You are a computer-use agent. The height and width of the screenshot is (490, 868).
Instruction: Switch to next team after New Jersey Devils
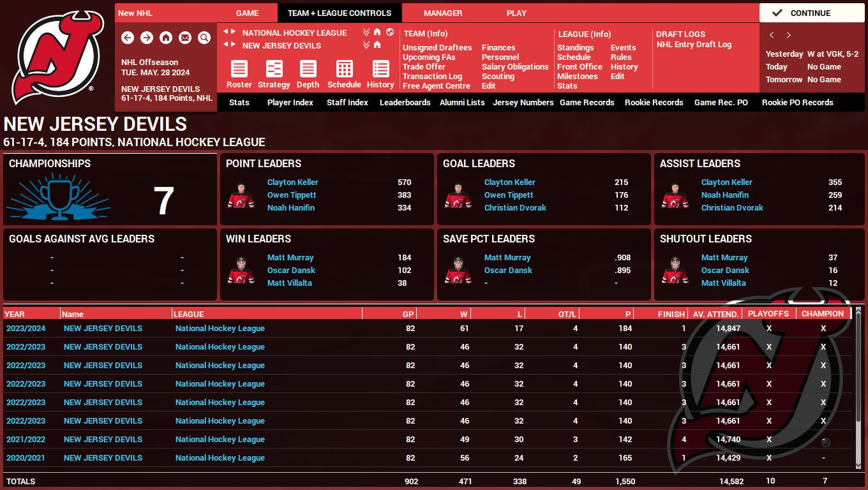coord(233,45)
